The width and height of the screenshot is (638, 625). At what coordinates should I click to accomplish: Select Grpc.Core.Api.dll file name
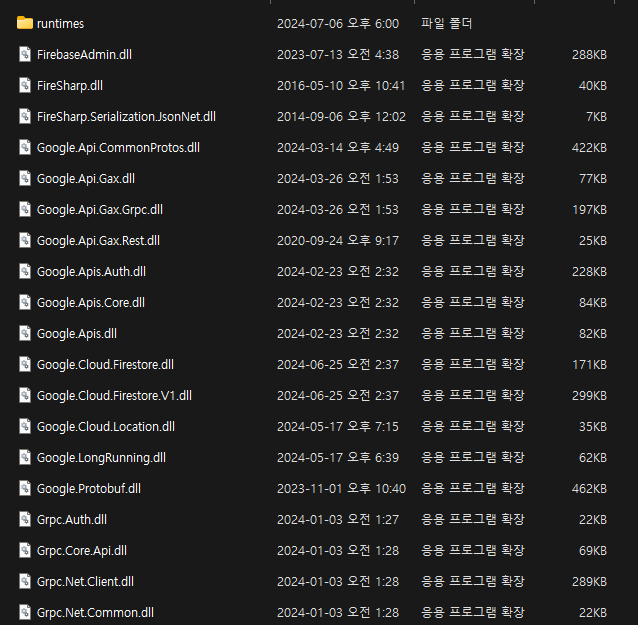click(x=82, y=551)
